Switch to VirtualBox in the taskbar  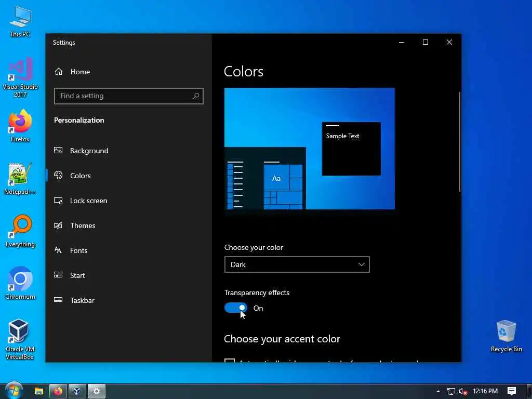(77, 391)
